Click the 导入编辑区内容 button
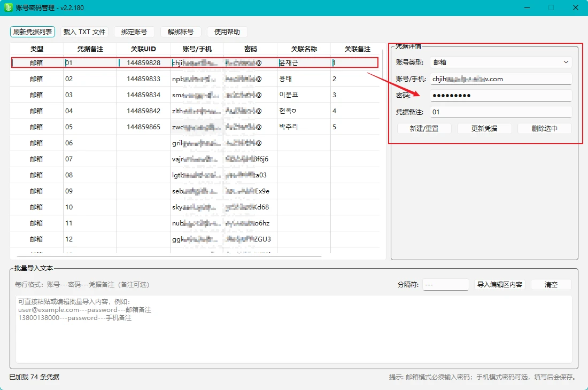Image resolution: width=588 pixels, height=390 pixels. click(499, 285)
